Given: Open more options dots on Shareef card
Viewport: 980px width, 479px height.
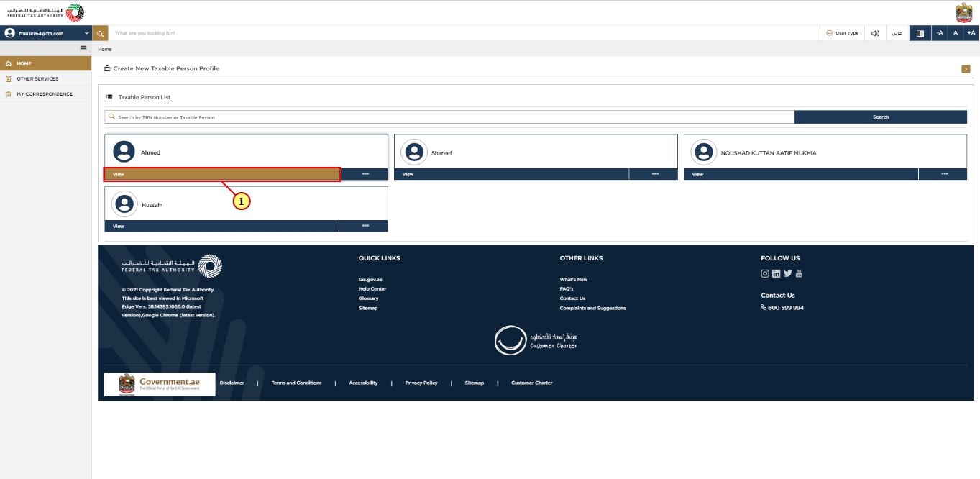Looking at the screenshot, I should pyautogui.click(x=654, y=174).
